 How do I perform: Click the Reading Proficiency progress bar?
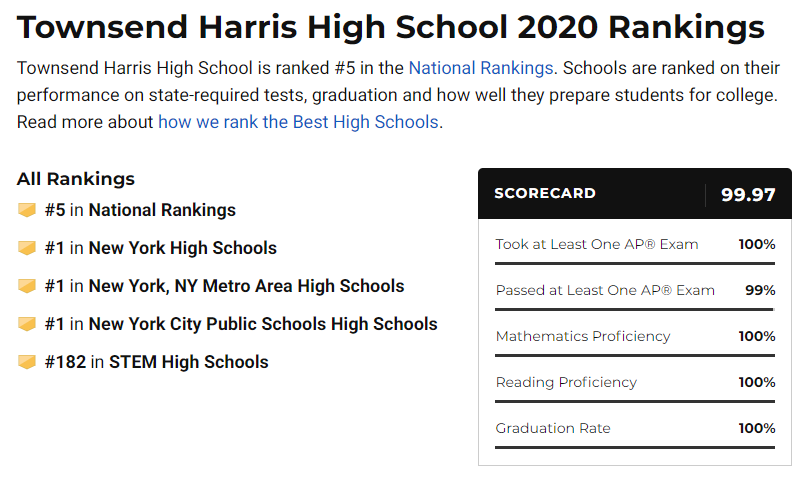click(635, 401)
